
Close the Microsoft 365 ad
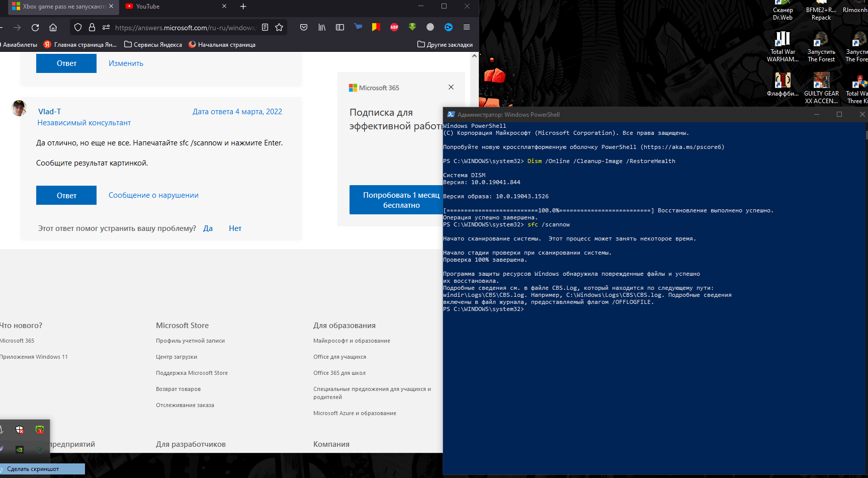pyautogui.click(x=451, y=87)
